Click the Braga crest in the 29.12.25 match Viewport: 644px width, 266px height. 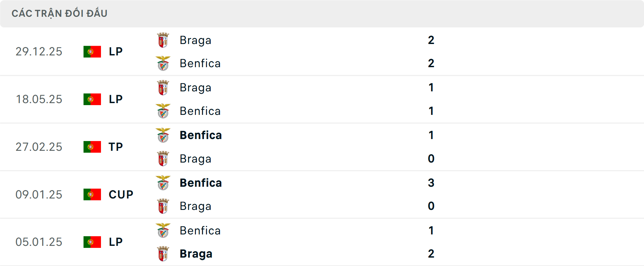pos(163,40)
